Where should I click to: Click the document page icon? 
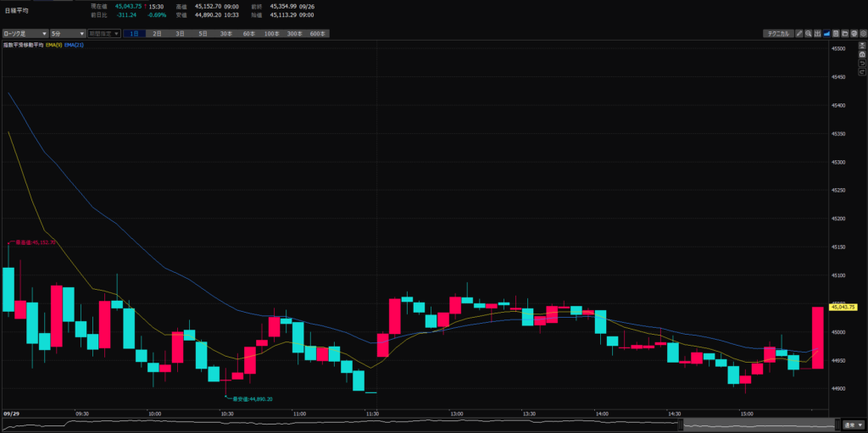pyautogui.click(x=835, y=34)
